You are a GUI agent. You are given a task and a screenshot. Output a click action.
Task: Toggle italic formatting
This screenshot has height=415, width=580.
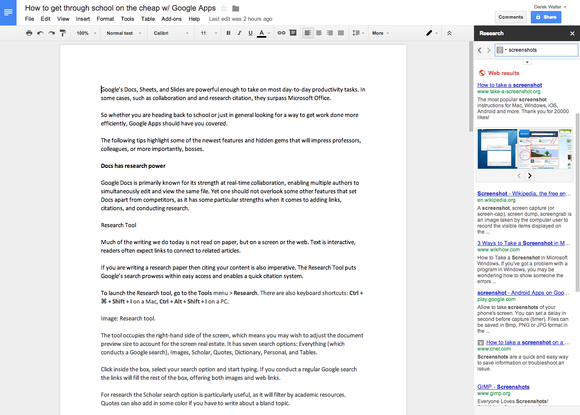[x=239, y=33]
